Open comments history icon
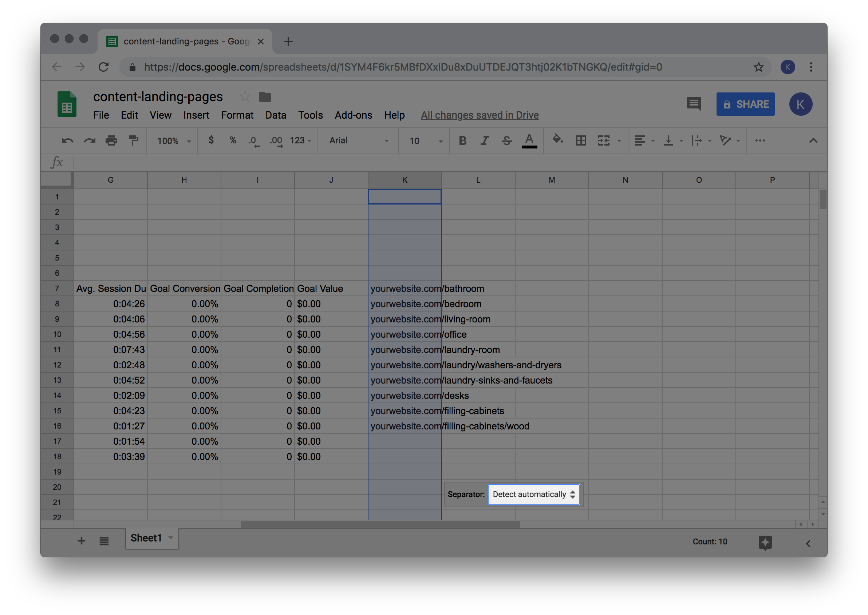Screen dimensions: 868x615 693,104
